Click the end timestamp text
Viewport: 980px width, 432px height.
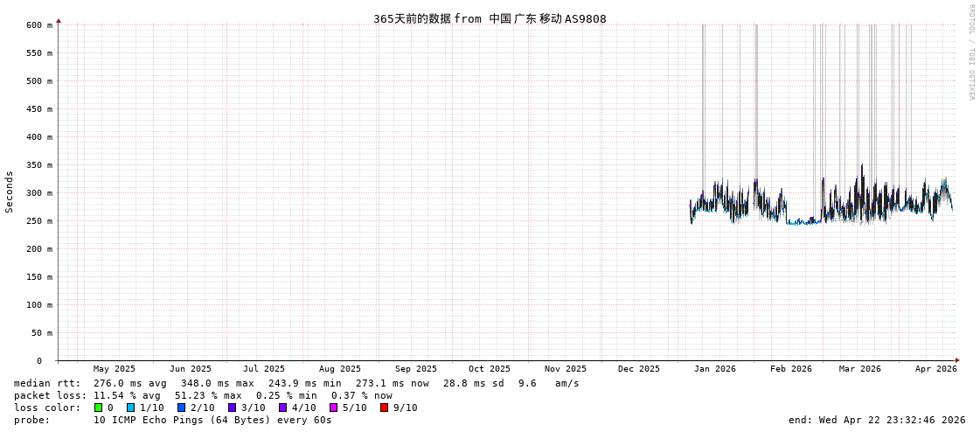[x=876, y=420]
